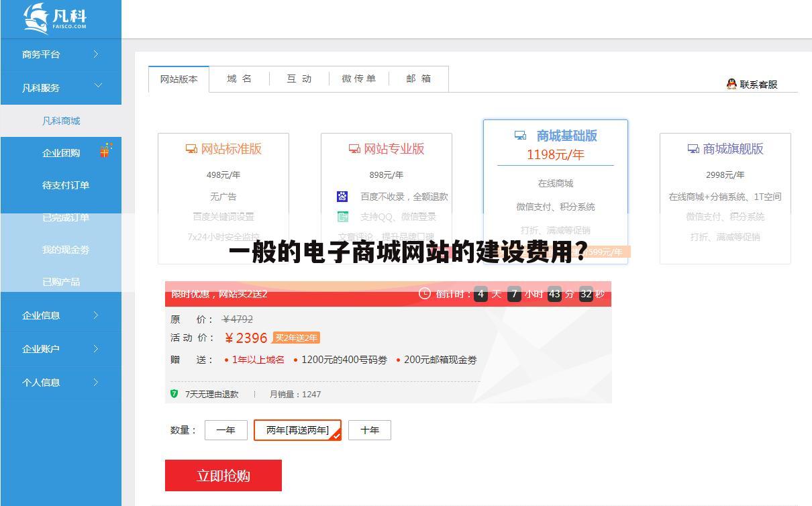Click the 月销量：1247 text
The height and width of the screenshot is (506, 812).
coord(295,394)
